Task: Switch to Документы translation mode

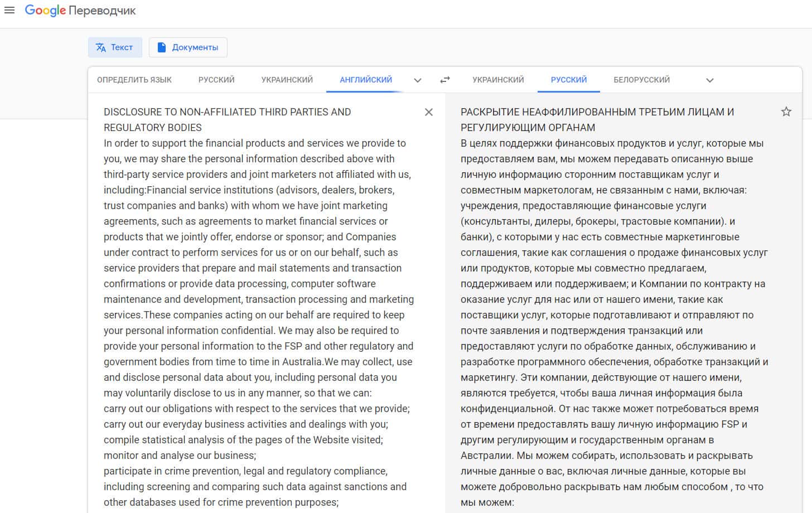Action: click(x=188, y=47)
